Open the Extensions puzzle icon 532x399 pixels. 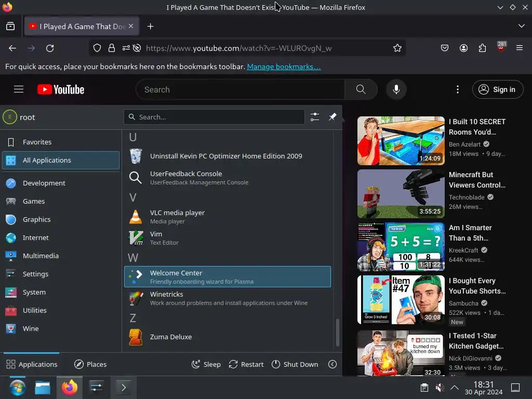click(x=482, y=48)
